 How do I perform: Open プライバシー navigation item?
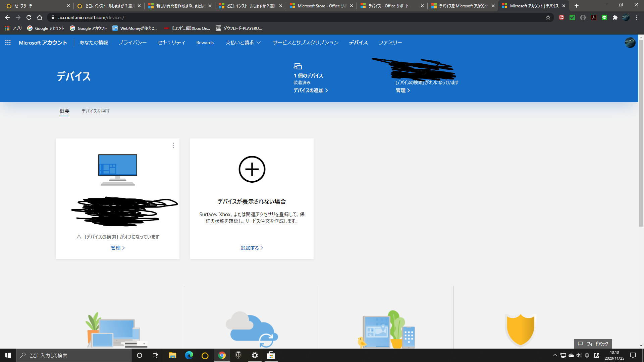(132, 43)
